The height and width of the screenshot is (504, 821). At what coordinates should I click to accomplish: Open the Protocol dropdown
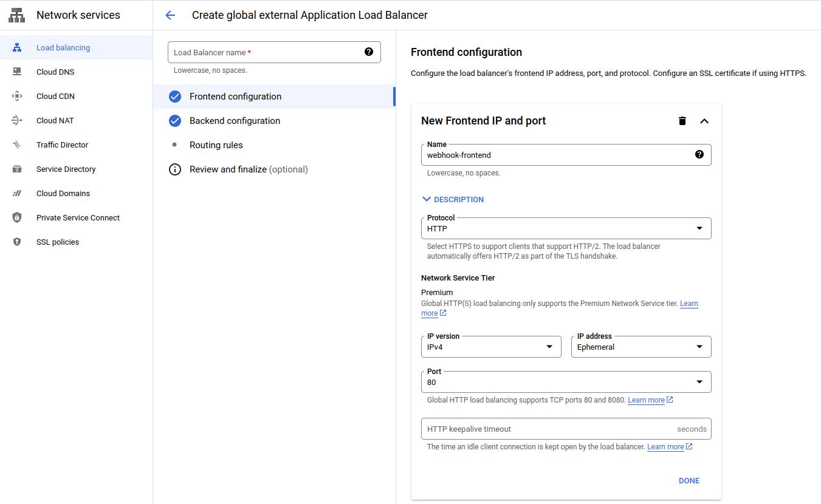click(566, 228)
